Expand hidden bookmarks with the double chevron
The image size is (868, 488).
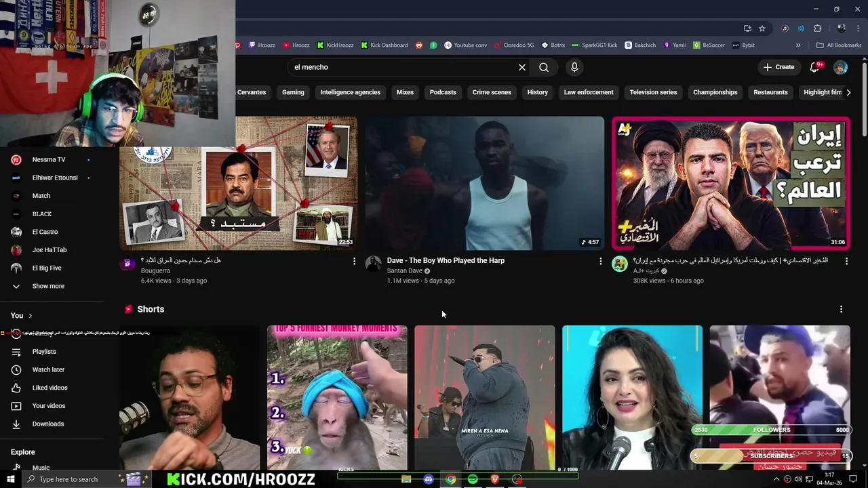[798, 45]
